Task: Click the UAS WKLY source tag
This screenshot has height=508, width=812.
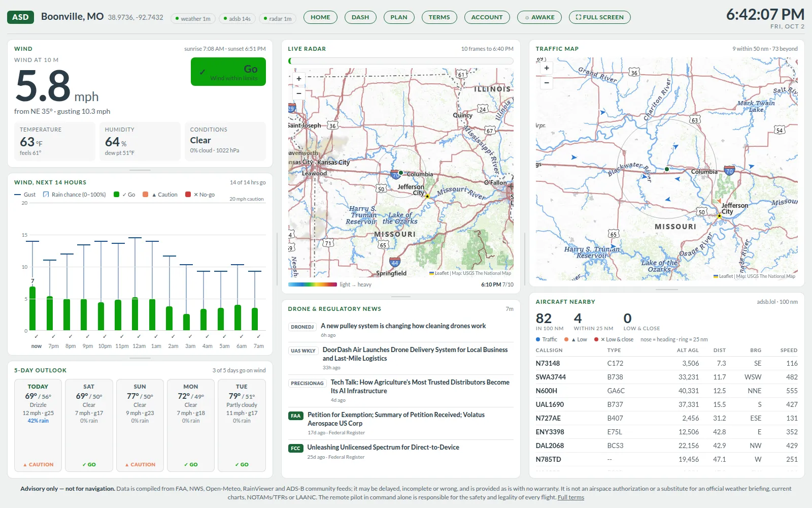Action: 303,351
